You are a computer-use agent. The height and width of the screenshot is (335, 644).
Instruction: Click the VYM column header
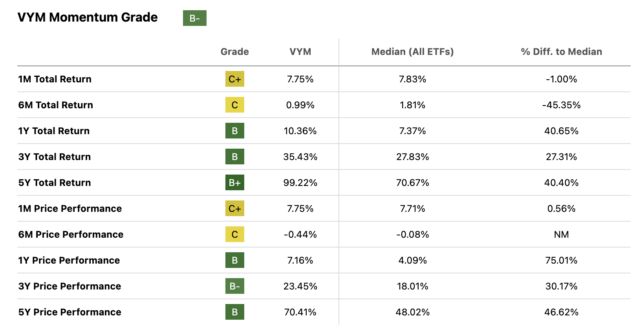point(300,52)
